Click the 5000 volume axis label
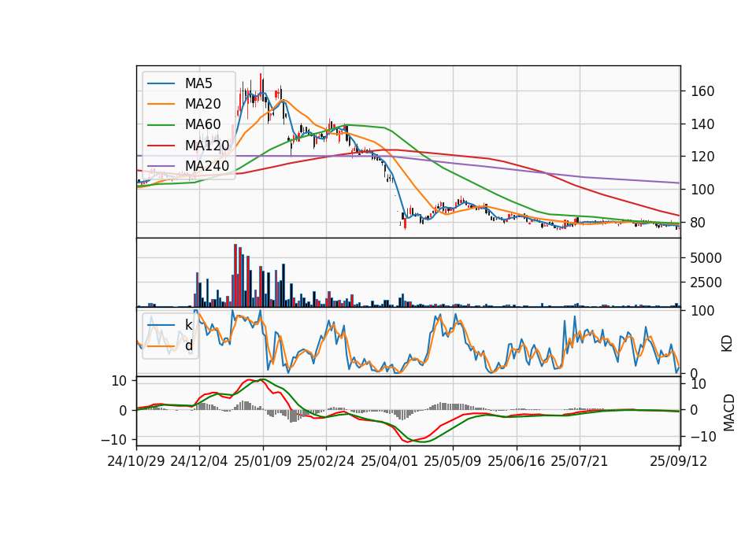Screen dimensions: 756x543 (706, 258)
